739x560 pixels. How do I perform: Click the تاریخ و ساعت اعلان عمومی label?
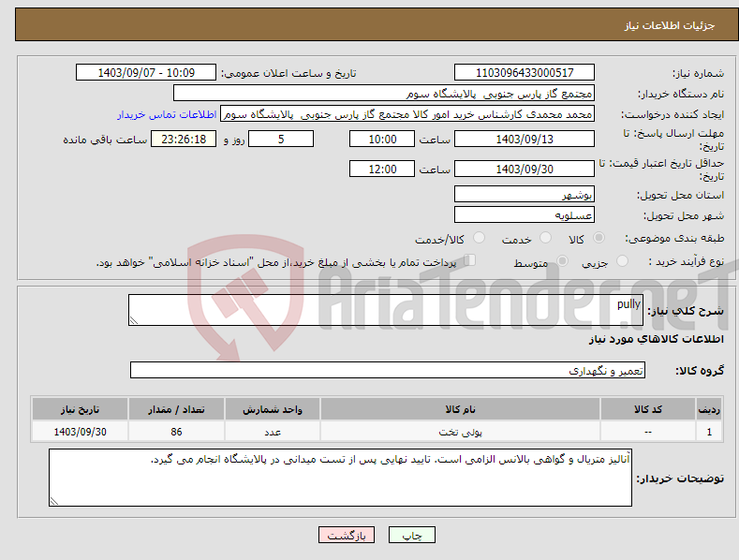tap(288, 73)
